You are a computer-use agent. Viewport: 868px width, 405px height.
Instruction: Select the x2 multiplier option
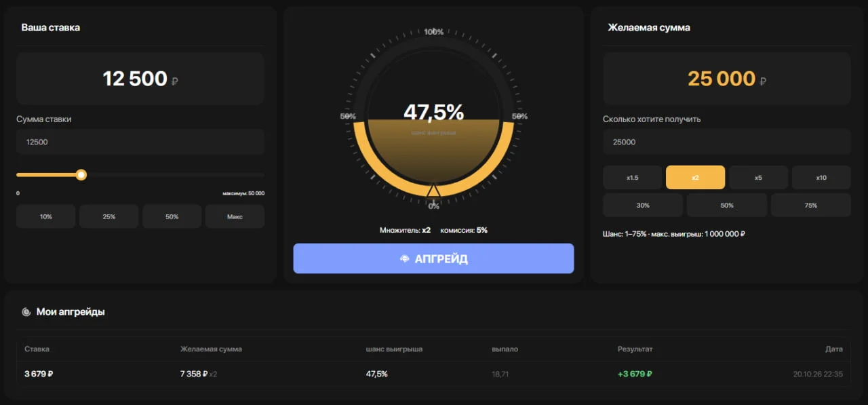(695, 178)
